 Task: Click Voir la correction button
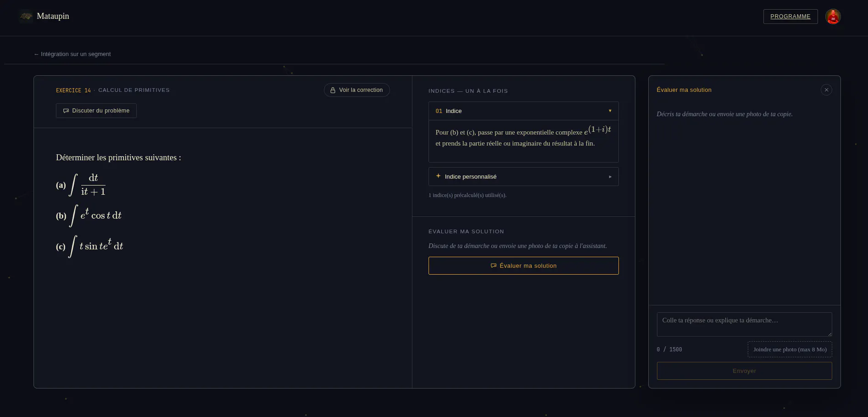coord(356,90)
